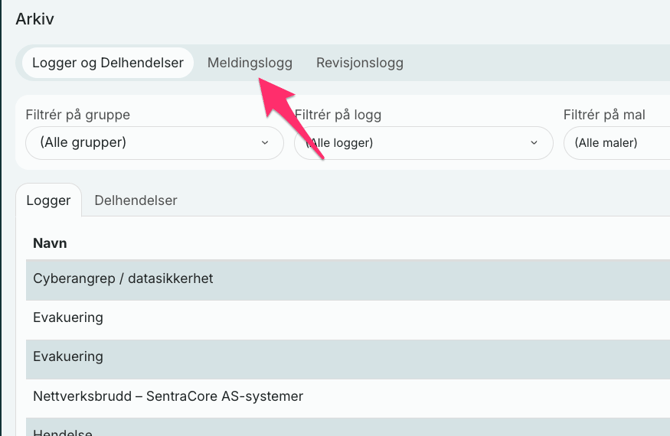Sort by the Navn column header
670x436 pixels.
tap(50, 243)
